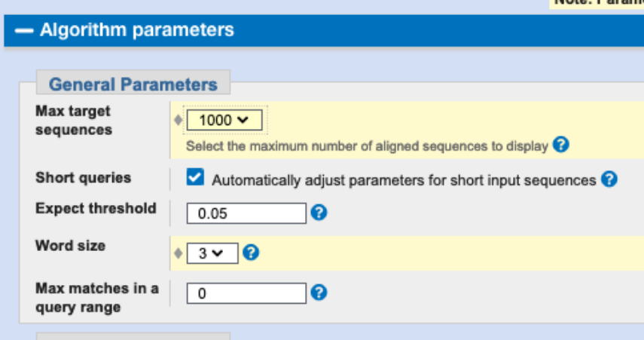Click the Short queries label

point(83,178)
